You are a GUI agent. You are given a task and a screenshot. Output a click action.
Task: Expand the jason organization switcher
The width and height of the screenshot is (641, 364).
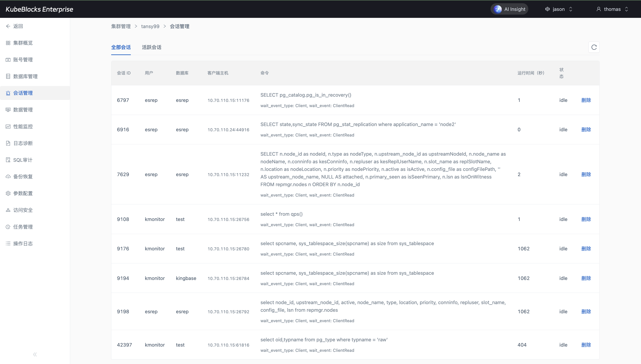[x=559, y=9]
